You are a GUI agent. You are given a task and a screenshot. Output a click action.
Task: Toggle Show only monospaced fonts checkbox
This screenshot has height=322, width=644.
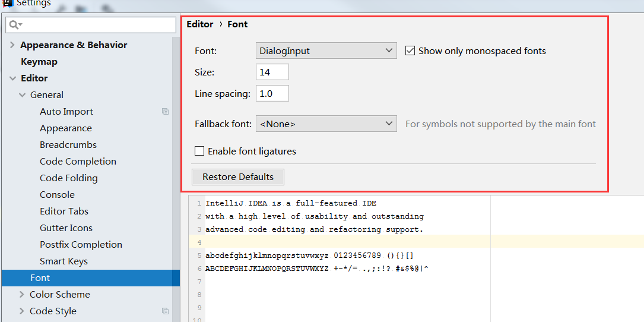tap(410, 51)
